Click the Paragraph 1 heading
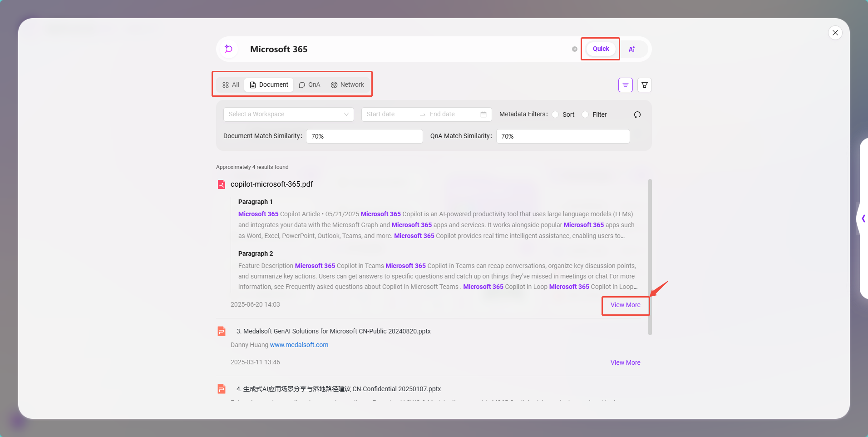This screenshot has width=868, height=437. pos(256,202)
